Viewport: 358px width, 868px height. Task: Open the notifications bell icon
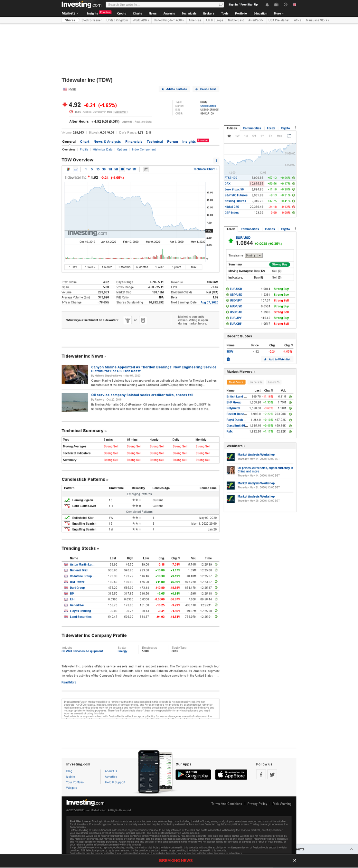point(267,5)
